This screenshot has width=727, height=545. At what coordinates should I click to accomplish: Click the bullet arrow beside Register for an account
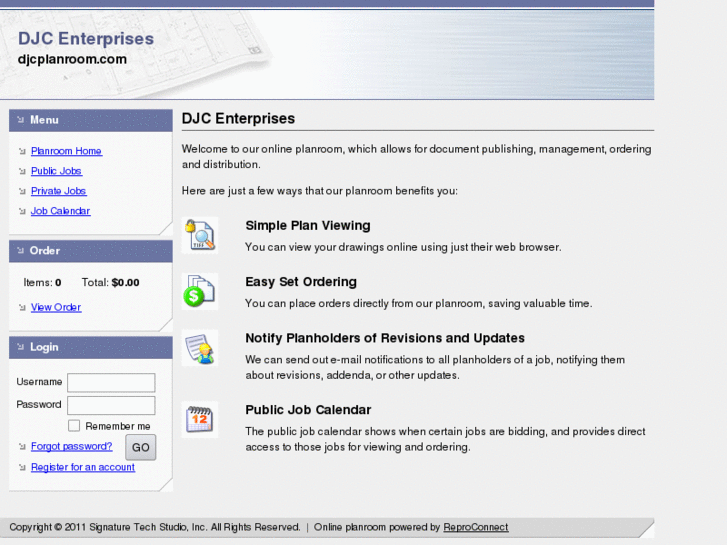pyautogui.click(x=22, y=468)
